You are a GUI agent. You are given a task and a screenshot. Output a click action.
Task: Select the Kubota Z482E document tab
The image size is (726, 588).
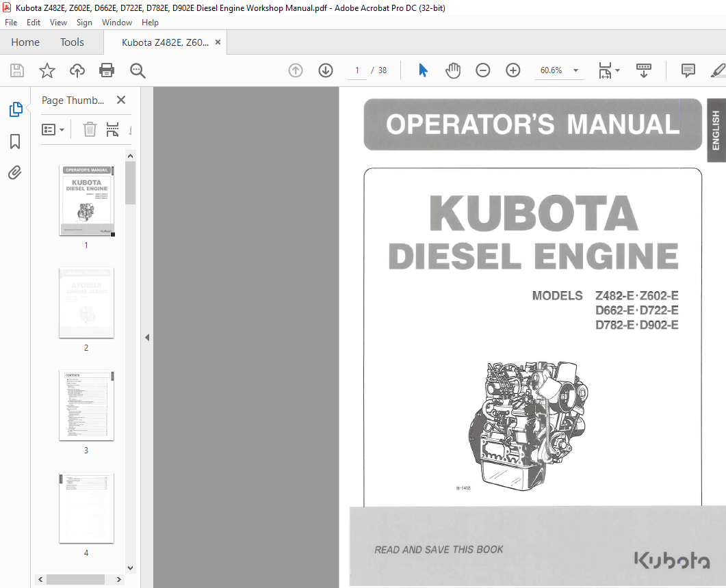pos(165,42)
